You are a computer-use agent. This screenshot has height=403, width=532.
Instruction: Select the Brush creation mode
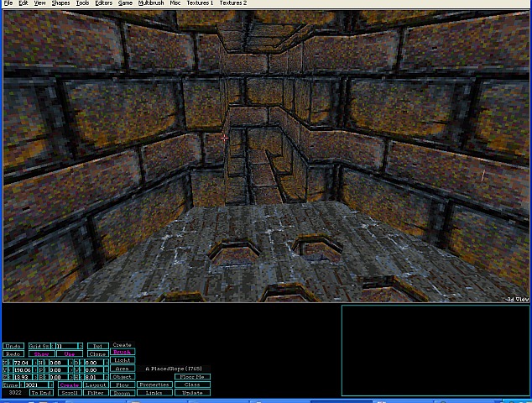pos(123,352)
